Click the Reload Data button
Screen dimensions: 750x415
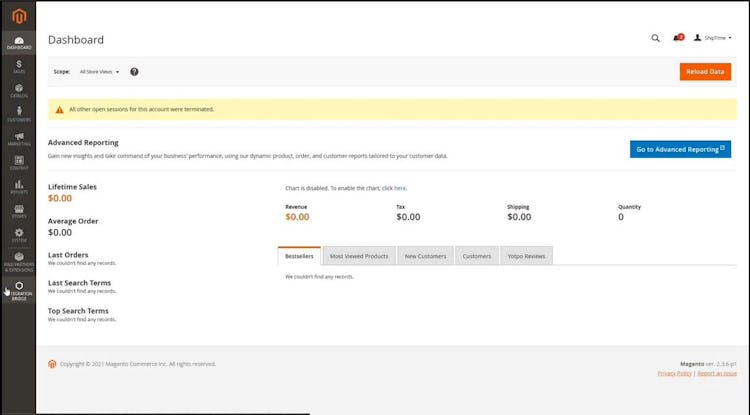coord(705,72)
